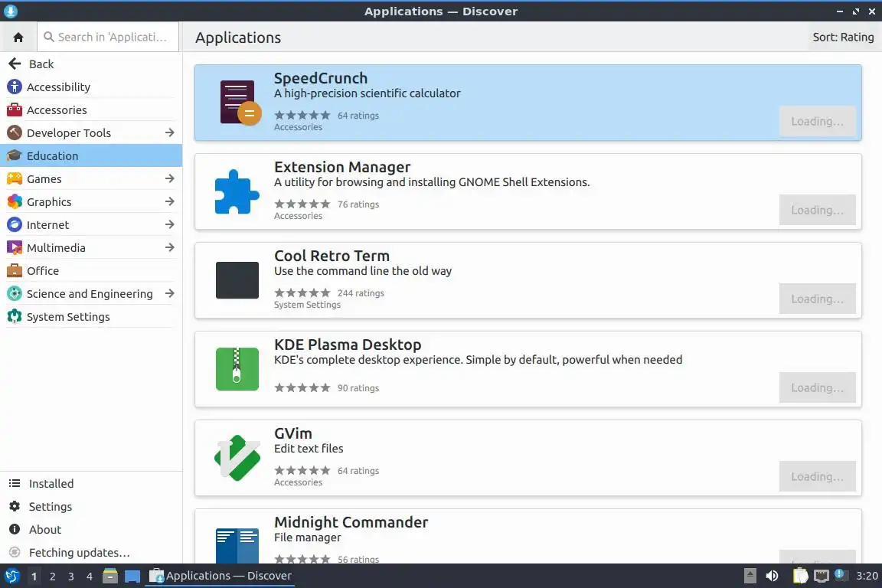Click the Extension Manager title
882x588 pixels.
342,167
